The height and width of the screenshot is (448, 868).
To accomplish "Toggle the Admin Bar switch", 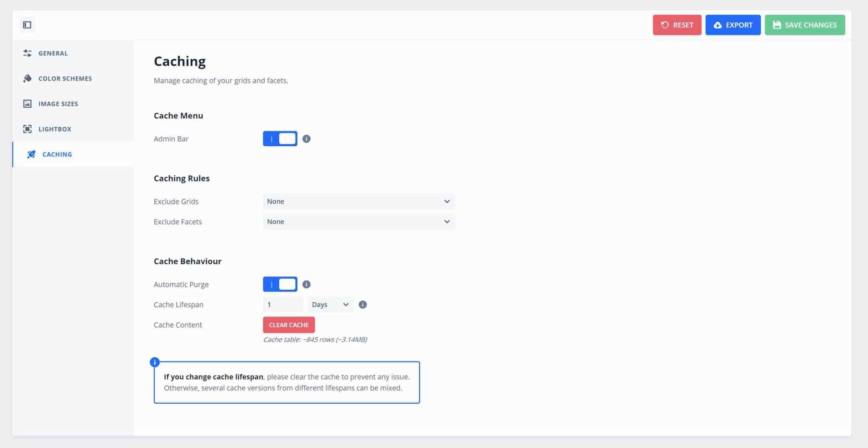I will coord(280,139).
